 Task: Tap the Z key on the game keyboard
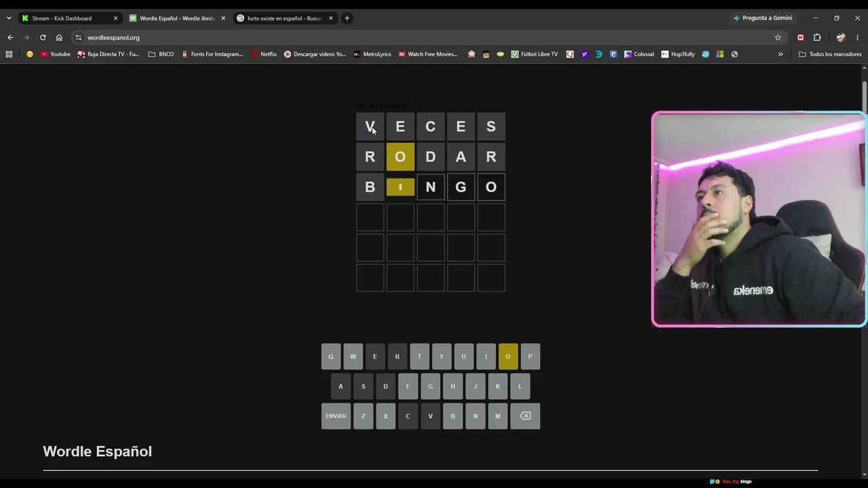363,416
